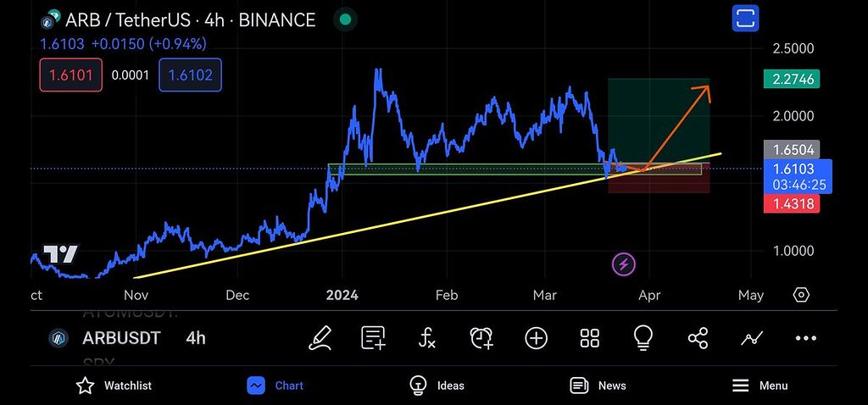Change chart type with the line-chart icon
The image size is (868, 405).
point(751,338)
